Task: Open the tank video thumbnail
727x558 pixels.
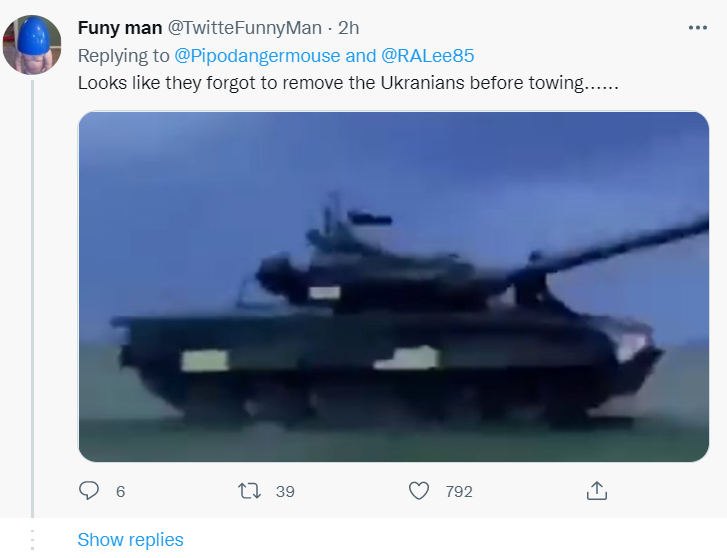Action: [x=393, y=286]
